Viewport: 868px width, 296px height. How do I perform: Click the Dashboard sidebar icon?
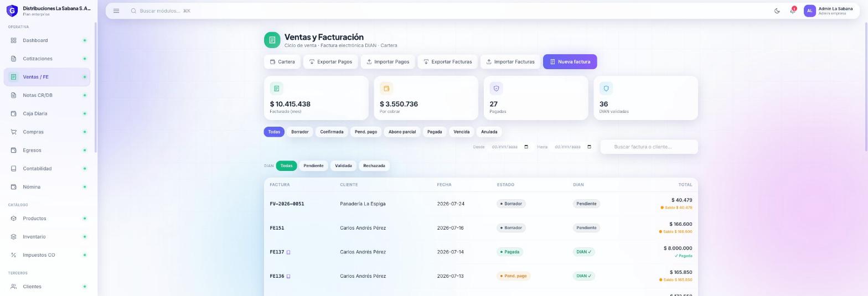pos(14,40)
